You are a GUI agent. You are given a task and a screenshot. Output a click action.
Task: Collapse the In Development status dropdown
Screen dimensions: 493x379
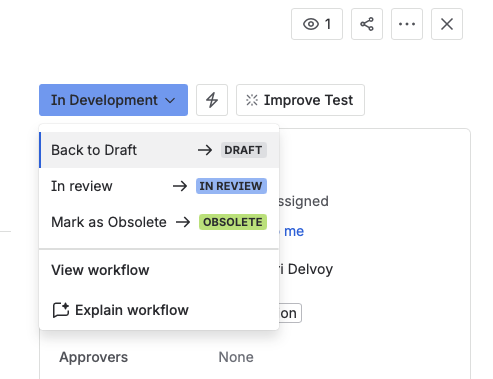pyautogui.click(x=113, y=100)
